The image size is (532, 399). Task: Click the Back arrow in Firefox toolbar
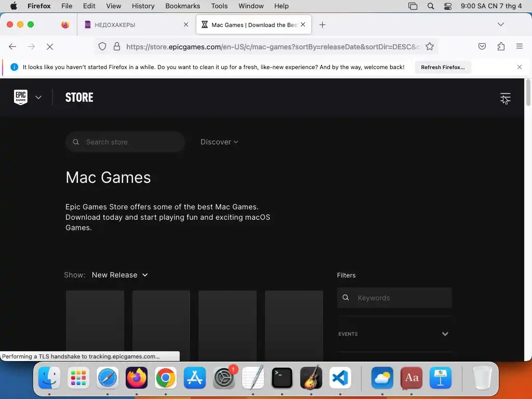coord(12,46)
